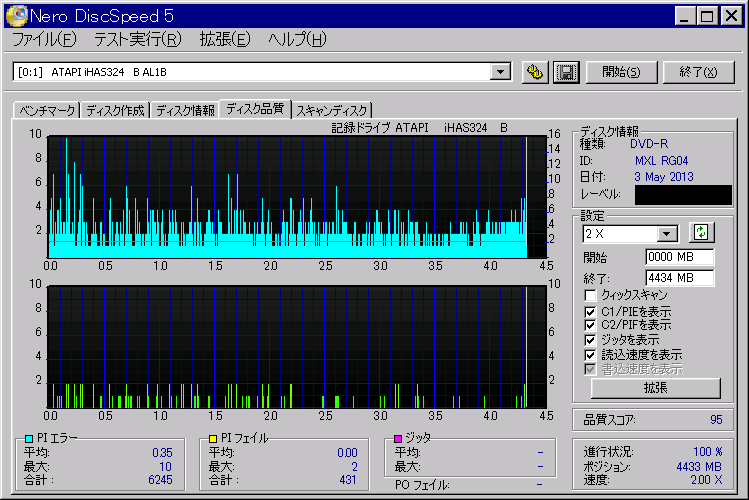Switch to the ディスク作成 tab
The image size is (749, 500).
pos(115,110)
